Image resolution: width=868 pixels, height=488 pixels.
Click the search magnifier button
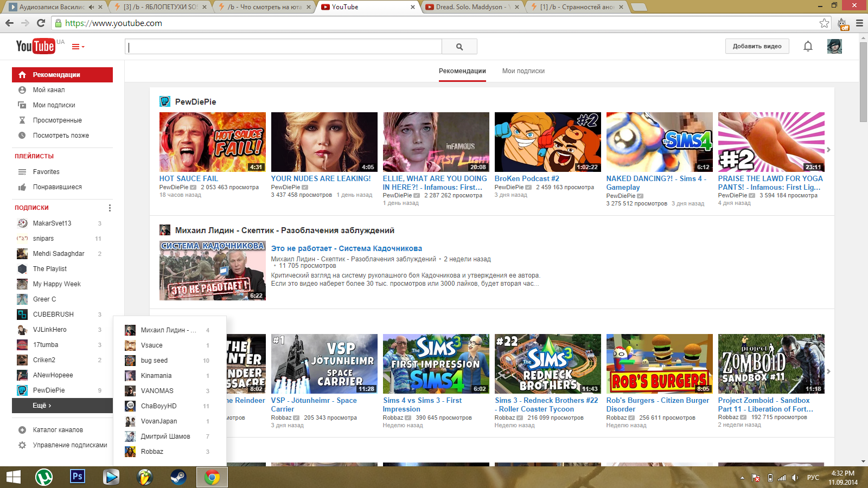459,47
